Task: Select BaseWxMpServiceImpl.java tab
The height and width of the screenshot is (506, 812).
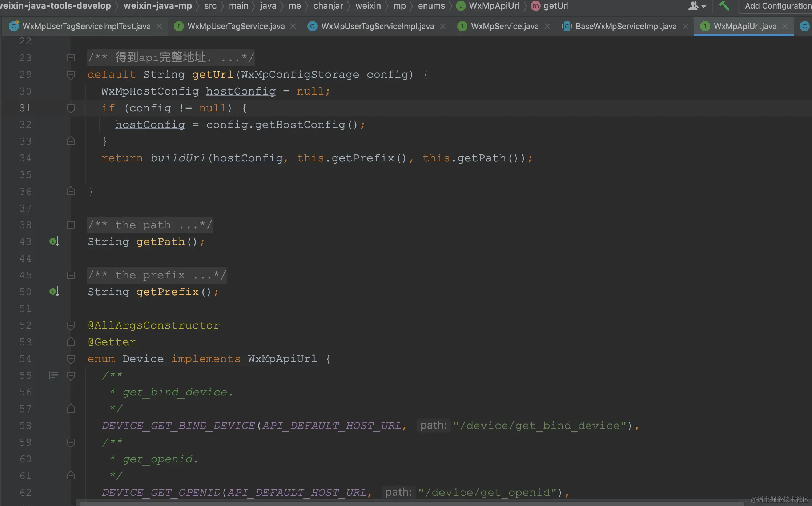Action: click(626, 26)
